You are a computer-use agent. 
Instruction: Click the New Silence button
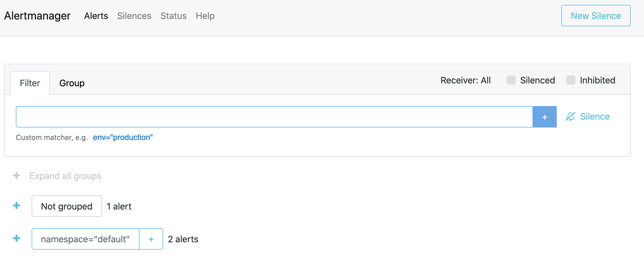(x=595, y=16)
